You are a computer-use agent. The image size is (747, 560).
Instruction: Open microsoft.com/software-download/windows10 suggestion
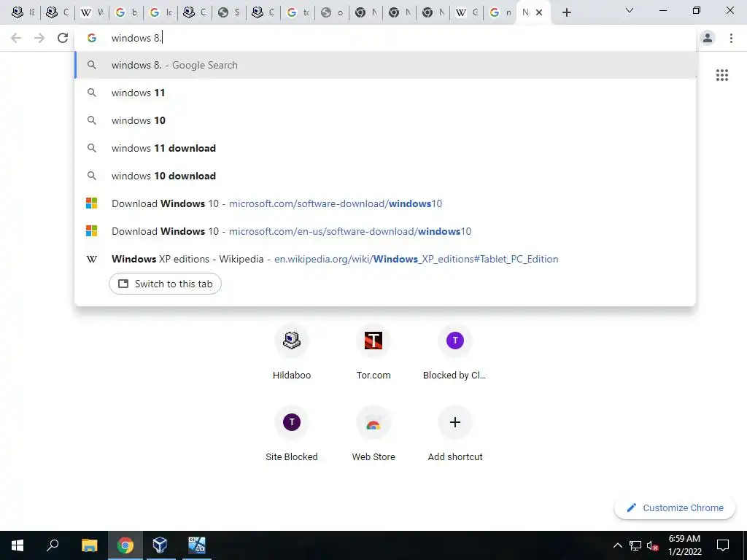[x=385, y=203]
